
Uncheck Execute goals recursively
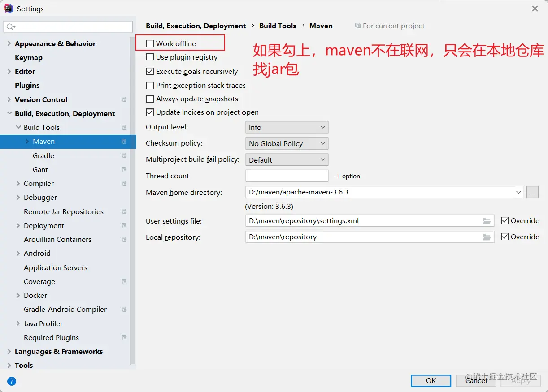(x=150, y=71)
